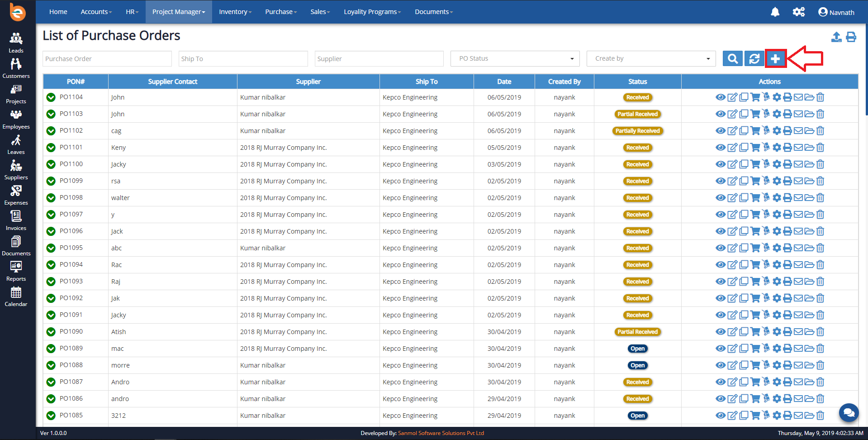Expand the Accounts menu
The height and width of the screenshot is (440, 868).
click(x=96, y=12)
